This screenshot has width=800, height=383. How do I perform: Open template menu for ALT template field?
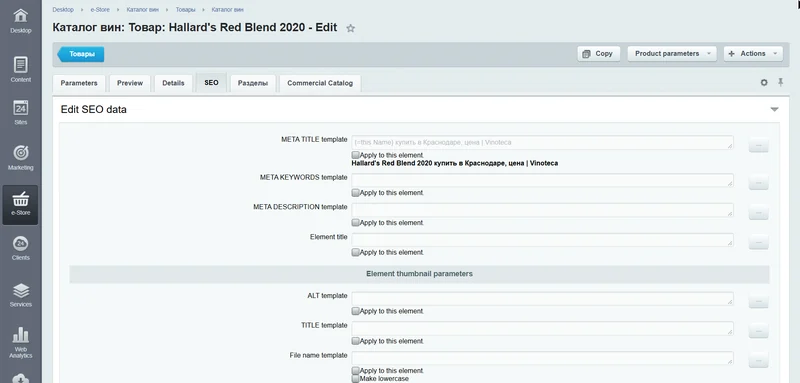pos(758,302)
